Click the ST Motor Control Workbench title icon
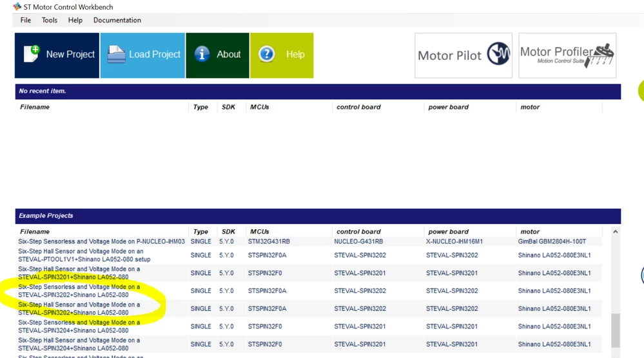Viewport: 644px width, 358px height. point(17,6)
